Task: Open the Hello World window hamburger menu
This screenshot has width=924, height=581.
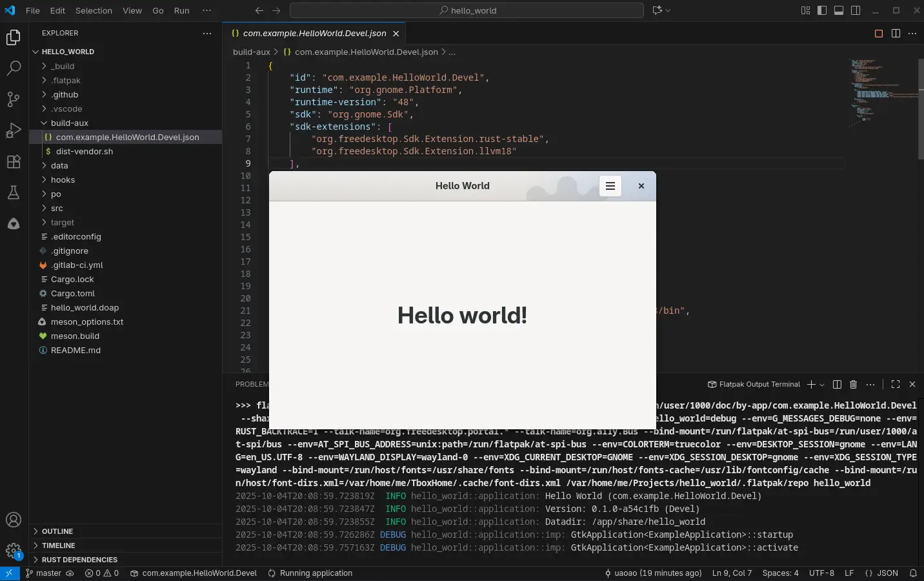Action: click(x=610, y=186)
